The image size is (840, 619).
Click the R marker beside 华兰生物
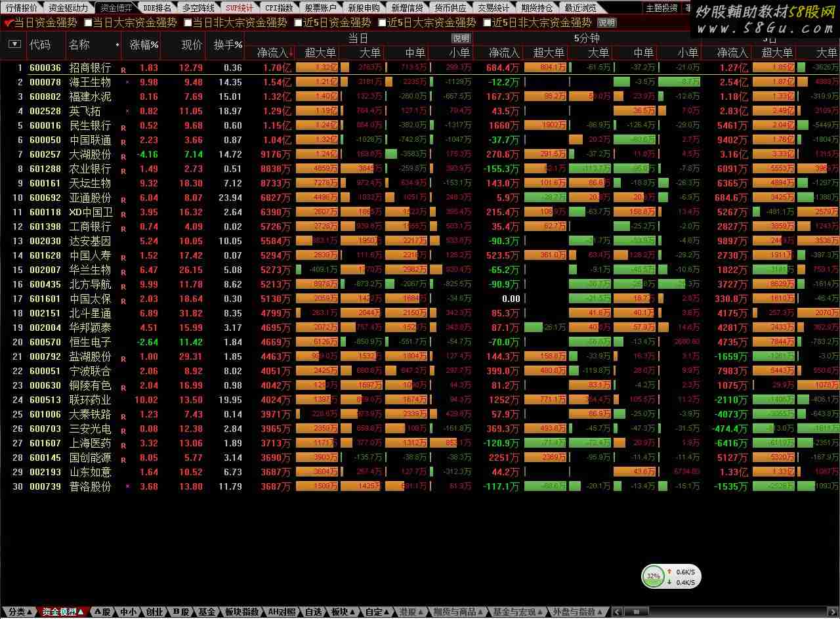123,271
